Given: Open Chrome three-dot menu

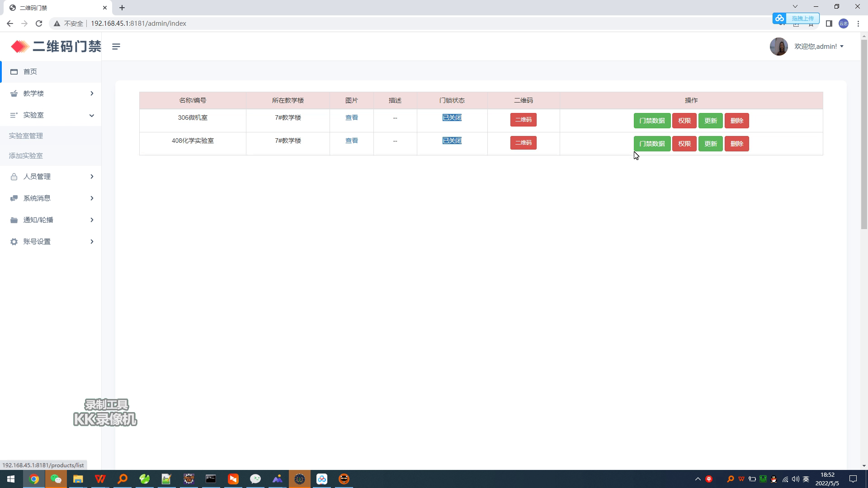Looking at the screenshot, I should (858, 23).
